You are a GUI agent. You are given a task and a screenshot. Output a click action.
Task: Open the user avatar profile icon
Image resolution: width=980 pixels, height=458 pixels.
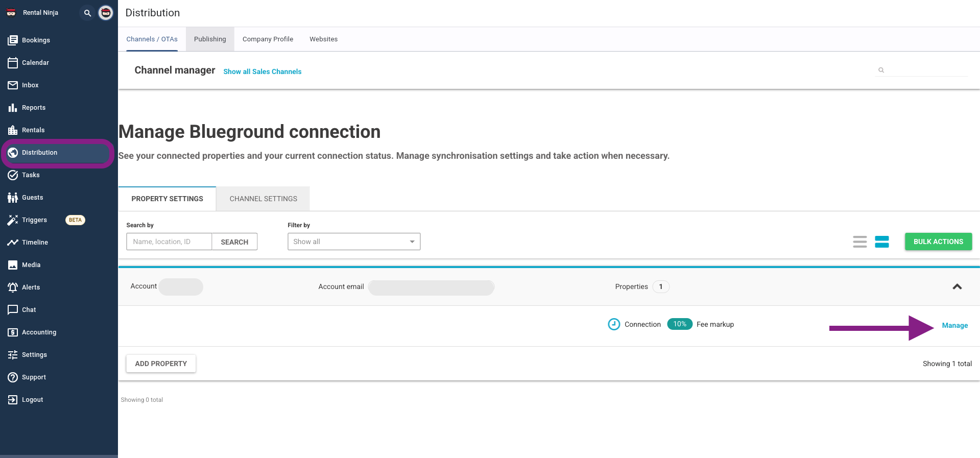pyautogui.click(x=106, y=13)
